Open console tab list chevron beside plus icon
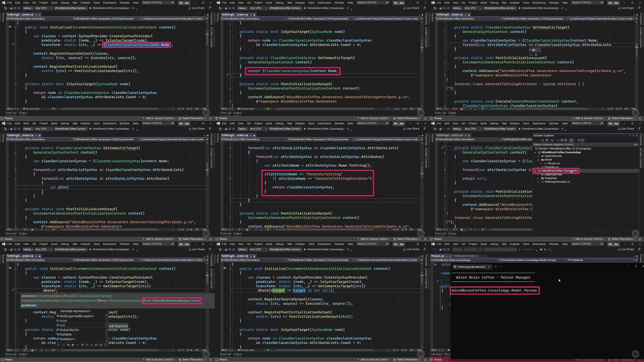 click(x=501, y=267)
